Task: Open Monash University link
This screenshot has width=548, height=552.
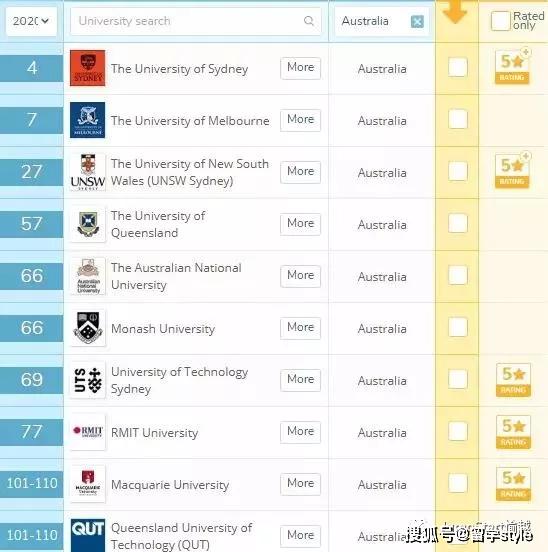Action: 163,329
